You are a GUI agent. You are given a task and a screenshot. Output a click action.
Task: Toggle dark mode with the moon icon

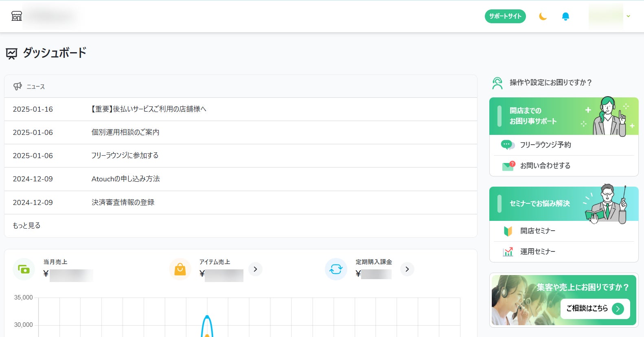point(543,16)
